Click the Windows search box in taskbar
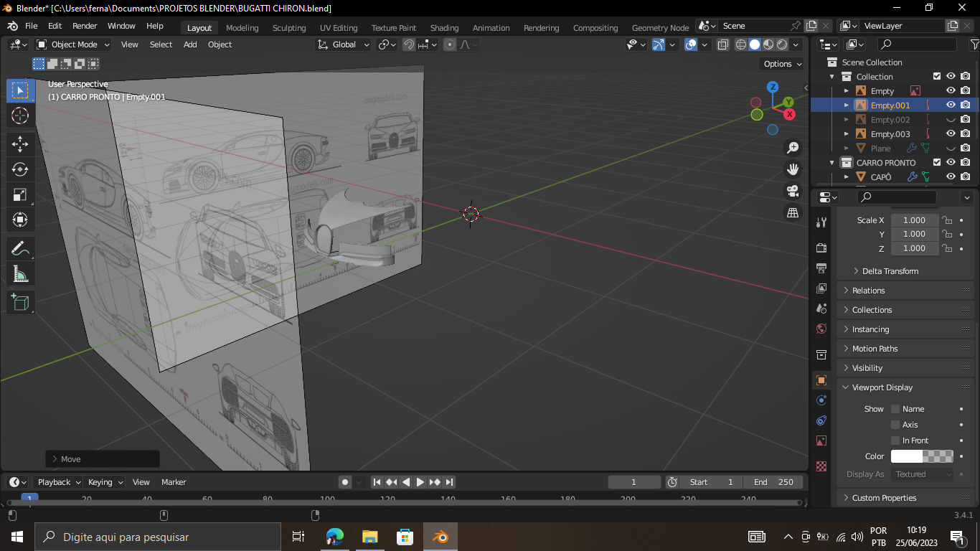Viewport: 980px width, 551px height. (158, 537)
